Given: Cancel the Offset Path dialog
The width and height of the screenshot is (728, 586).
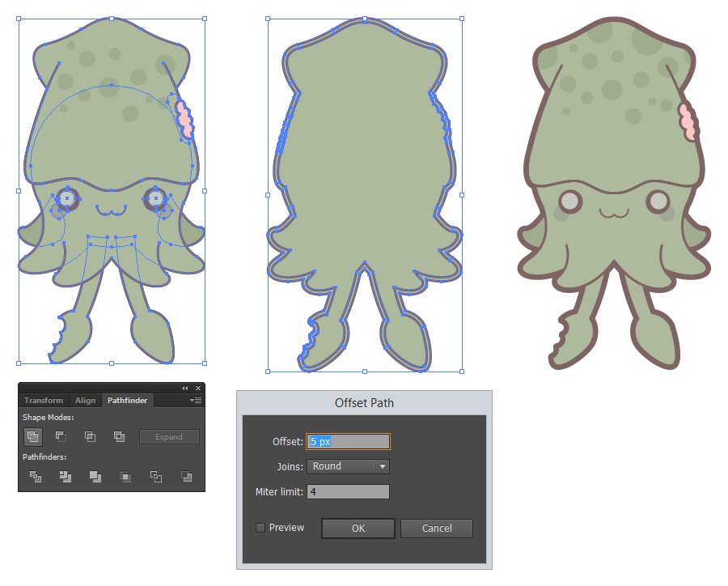Looking at the screenshot, I should tap(436, 528).
